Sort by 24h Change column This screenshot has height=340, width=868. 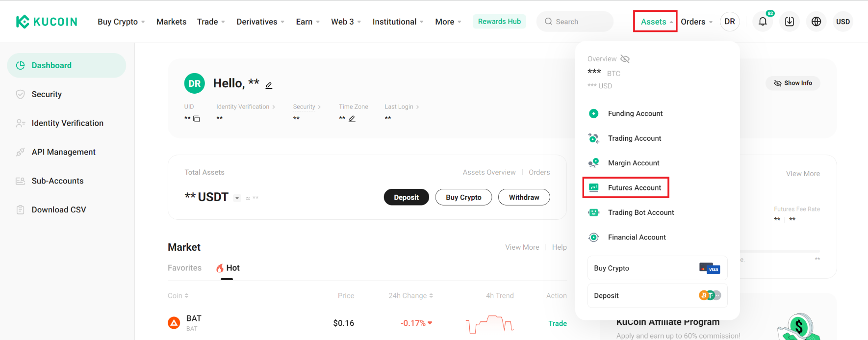coord(411,296)
